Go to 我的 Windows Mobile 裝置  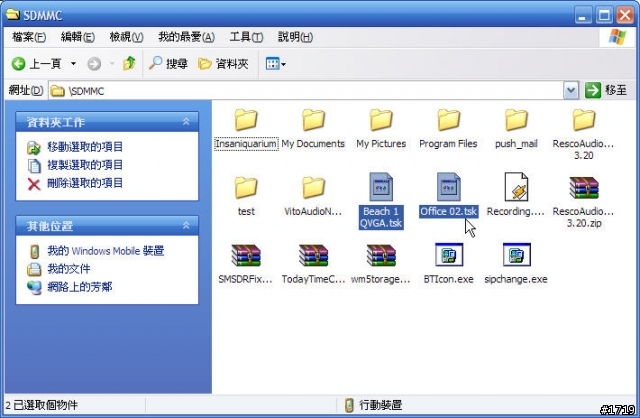(106, 251)
